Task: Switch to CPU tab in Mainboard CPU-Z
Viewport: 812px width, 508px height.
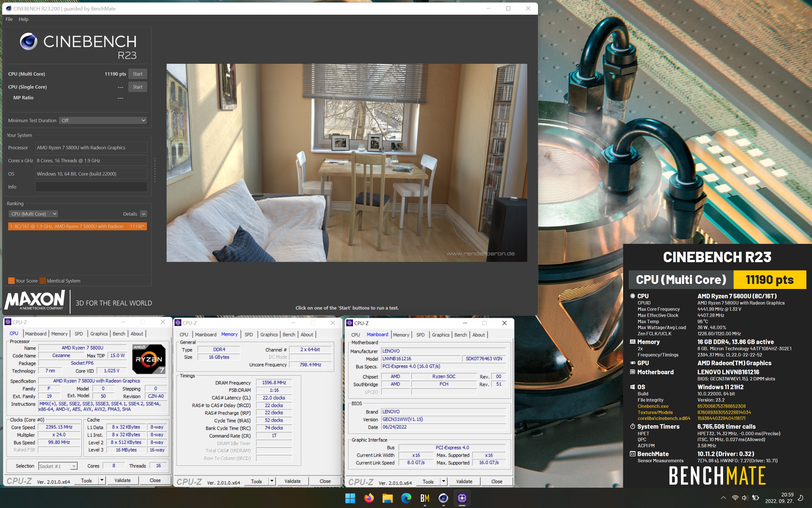Action: pos(355,335)
